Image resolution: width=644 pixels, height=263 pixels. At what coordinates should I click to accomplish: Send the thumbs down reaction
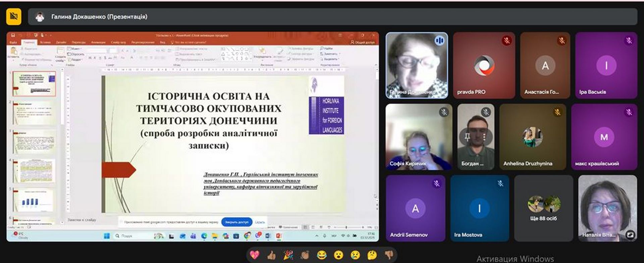pos(389,255)
